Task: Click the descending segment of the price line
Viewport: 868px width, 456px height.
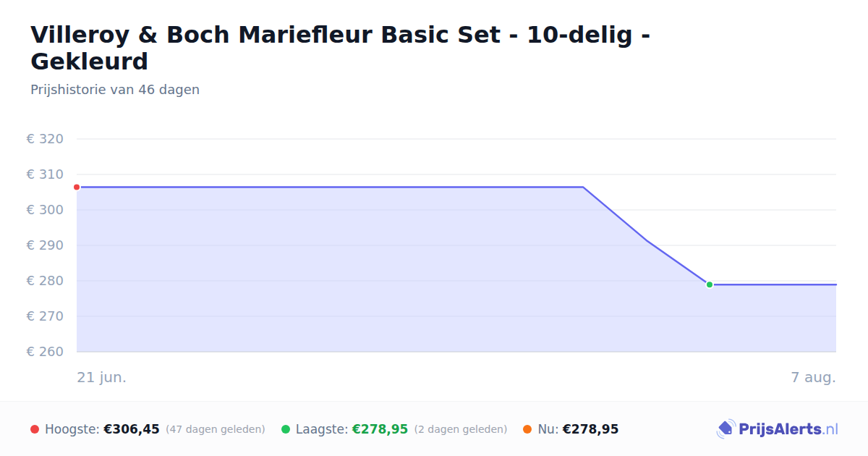Action: 646,240
